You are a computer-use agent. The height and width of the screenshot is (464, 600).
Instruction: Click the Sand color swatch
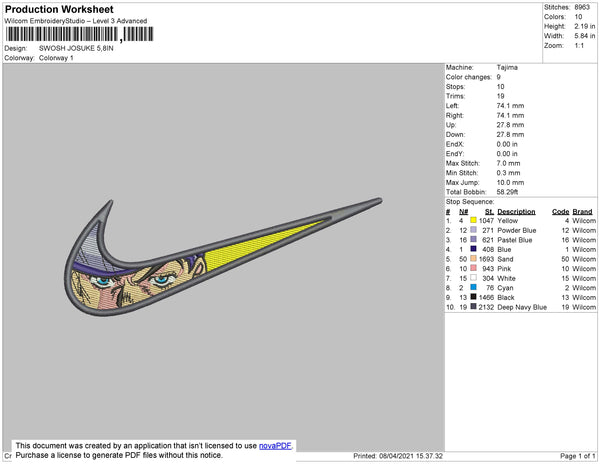(473, 258)
